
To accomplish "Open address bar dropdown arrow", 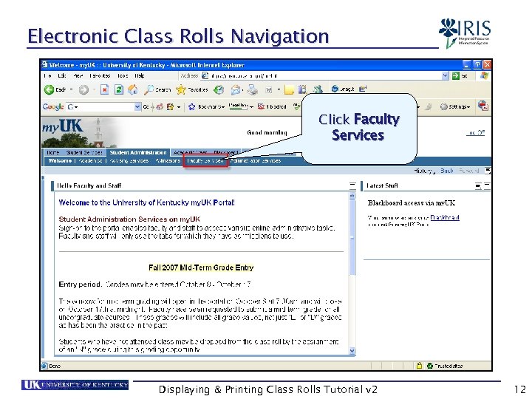I will click(x=445, y=76).
